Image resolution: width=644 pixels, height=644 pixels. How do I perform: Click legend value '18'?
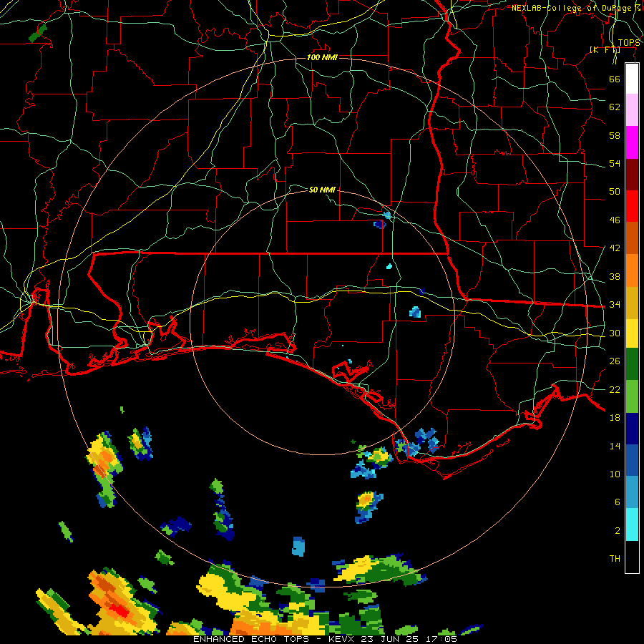click(615, 418)
